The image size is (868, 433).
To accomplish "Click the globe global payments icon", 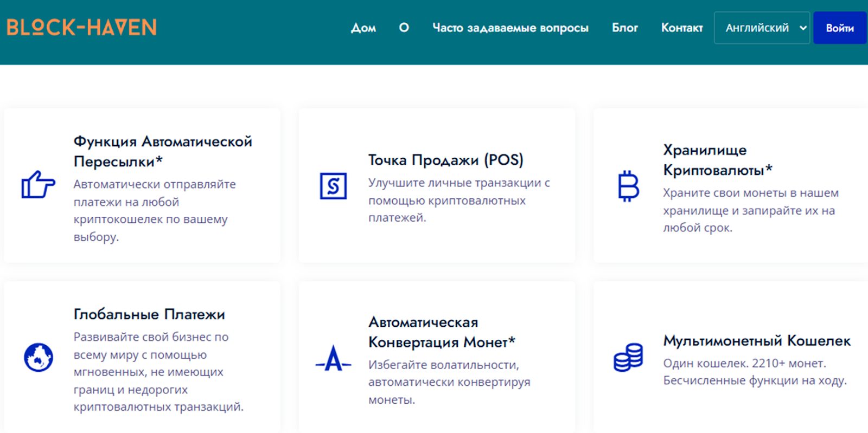I will [x=39, y=358].
